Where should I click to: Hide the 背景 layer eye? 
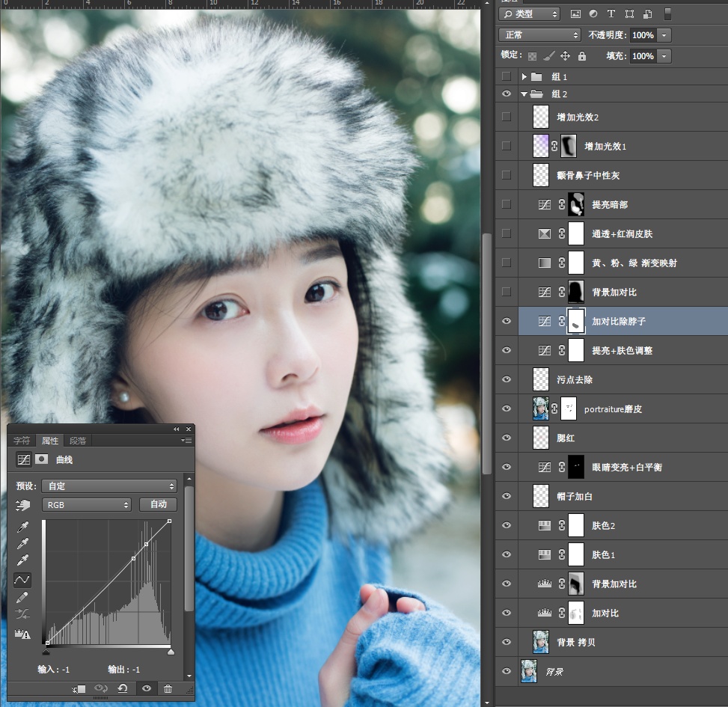coord(506,671)
